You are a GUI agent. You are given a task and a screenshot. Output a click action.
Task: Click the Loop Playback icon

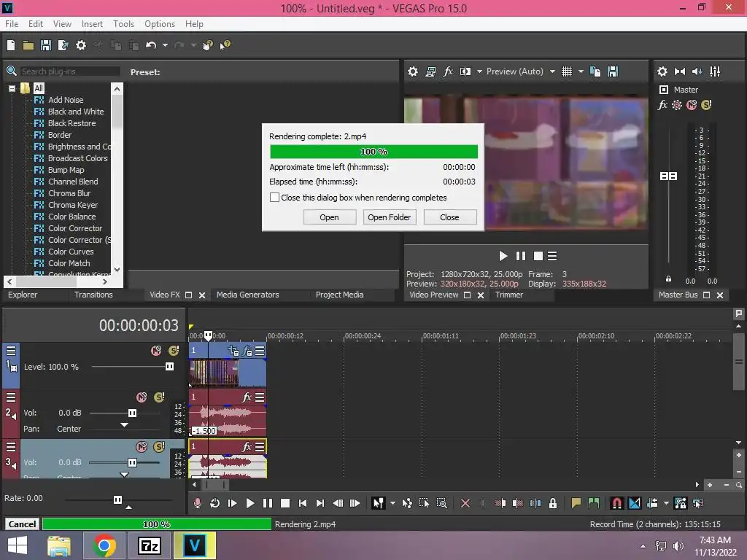[x=215, y=503]
